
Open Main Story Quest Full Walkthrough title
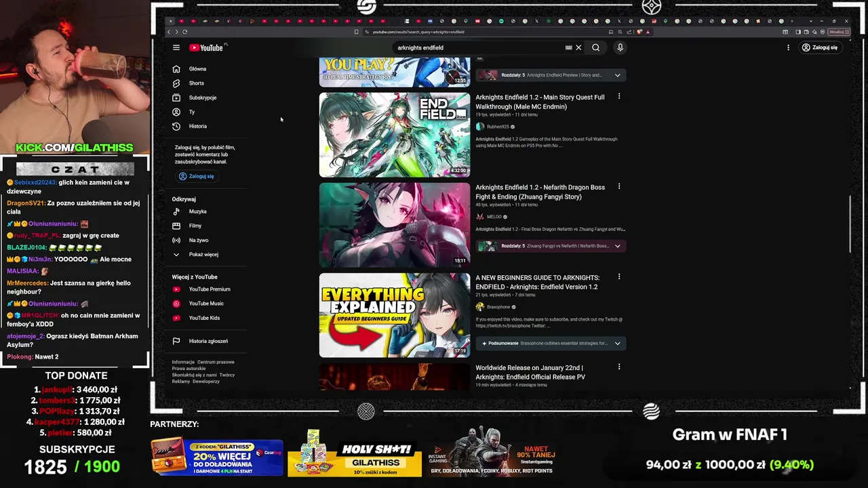tap(540, 102)
